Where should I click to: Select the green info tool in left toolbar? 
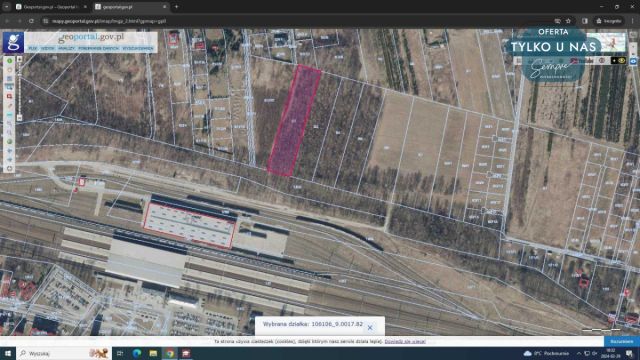9,60
